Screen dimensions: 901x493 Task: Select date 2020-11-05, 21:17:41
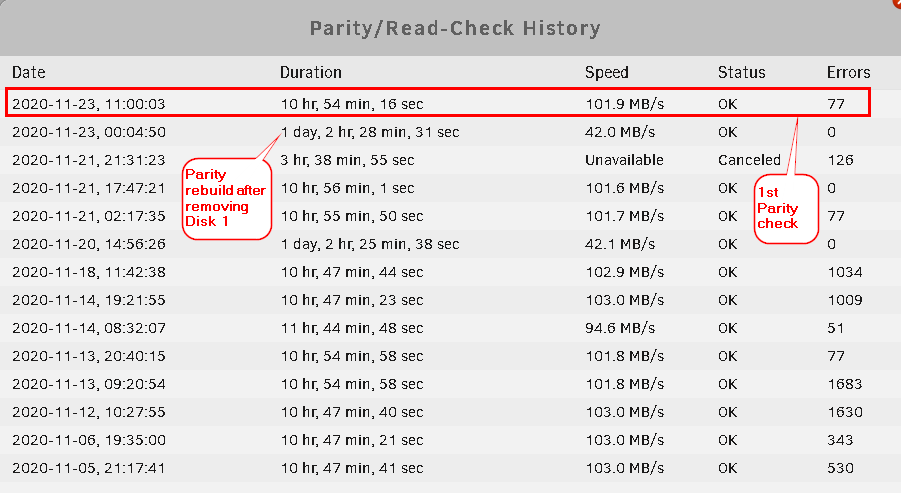click(x=88, y=469)
